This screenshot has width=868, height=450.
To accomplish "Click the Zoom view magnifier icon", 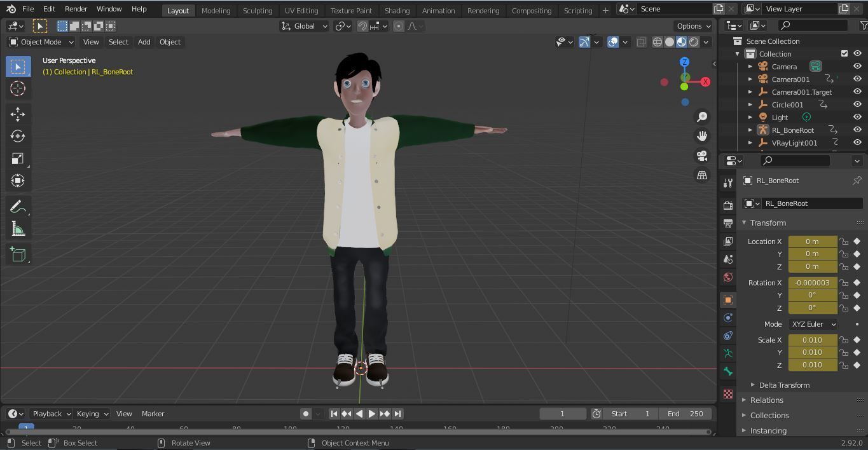I will (702, 117).
